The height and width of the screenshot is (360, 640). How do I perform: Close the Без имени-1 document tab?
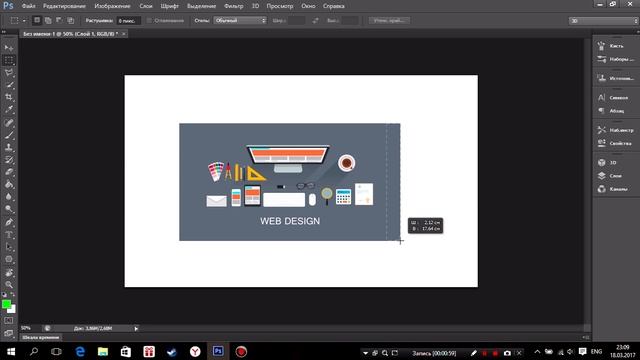point(124,34)
